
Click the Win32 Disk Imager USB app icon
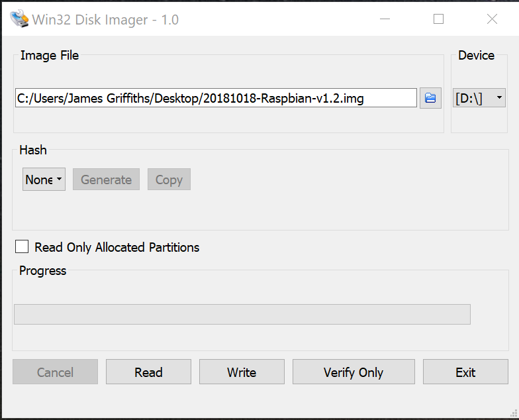(x=19, y=19)
